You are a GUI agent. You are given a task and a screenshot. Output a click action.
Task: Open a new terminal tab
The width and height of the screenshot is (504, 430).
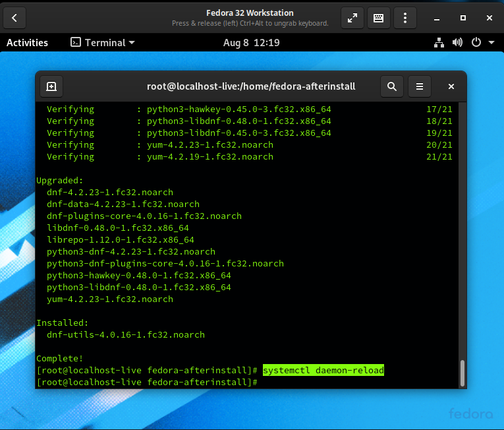(51, 86)
